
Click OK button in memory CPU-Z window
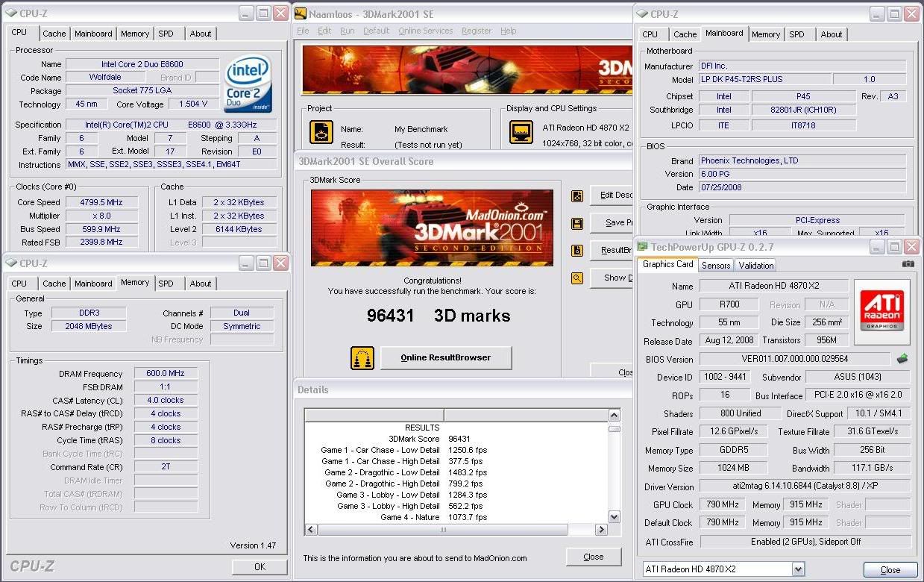click(260, 566)
